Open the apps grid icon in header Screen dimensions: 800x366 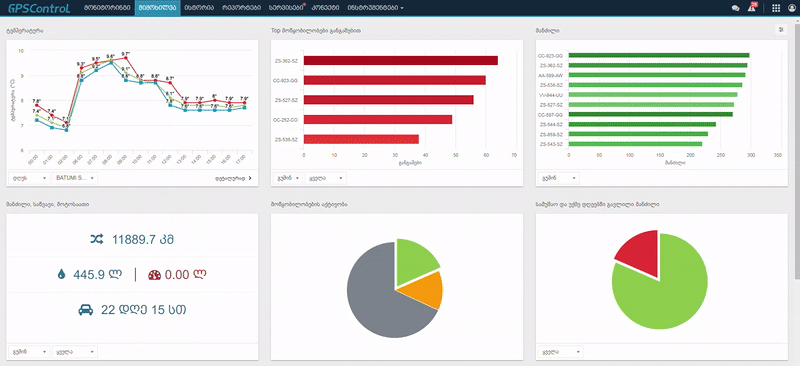(776, 8)
